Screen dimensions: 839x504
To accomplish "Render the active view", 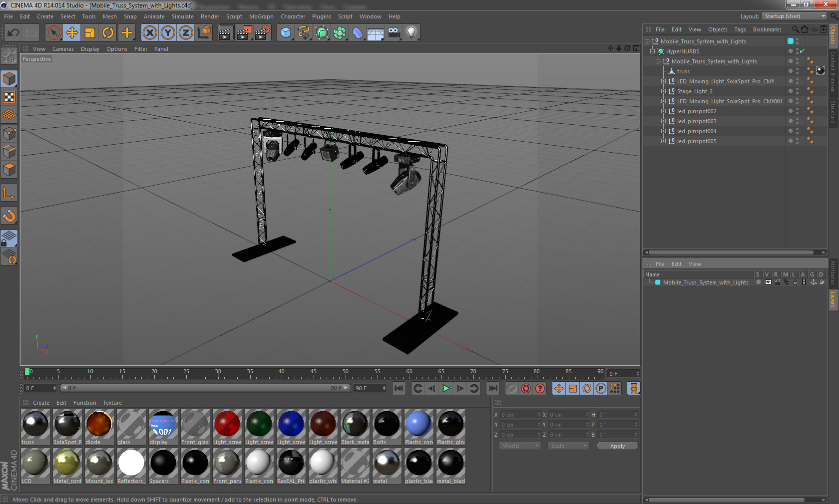I will tap(226, 33).
